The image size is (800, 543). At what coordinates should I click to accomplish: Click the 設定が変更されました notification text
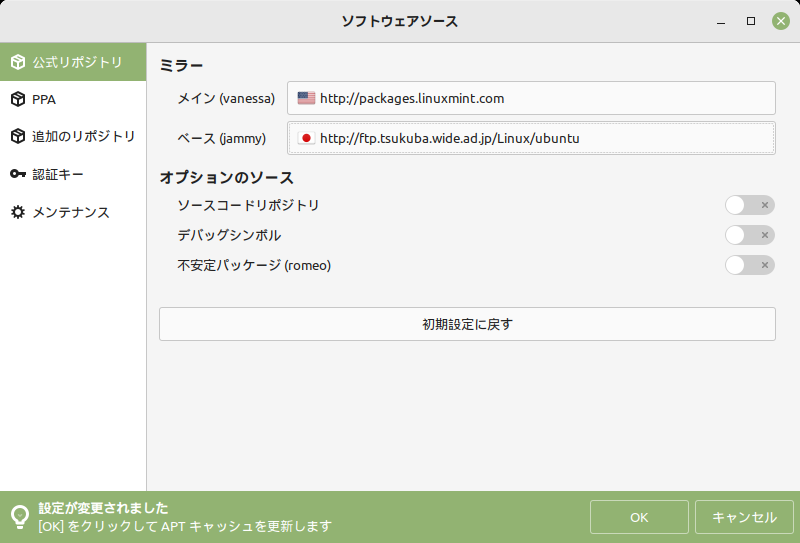click(104, 508)
